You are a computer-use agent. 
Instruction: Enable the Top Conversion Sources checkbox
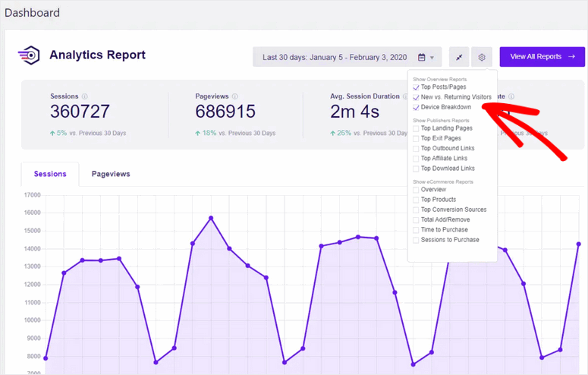416,210
